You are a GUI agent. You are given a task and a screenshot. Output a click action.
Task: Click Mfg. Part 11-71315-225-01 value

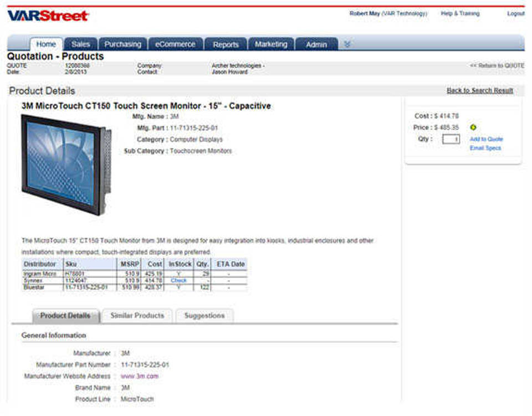pyautogui.click(x=194, y=128)
